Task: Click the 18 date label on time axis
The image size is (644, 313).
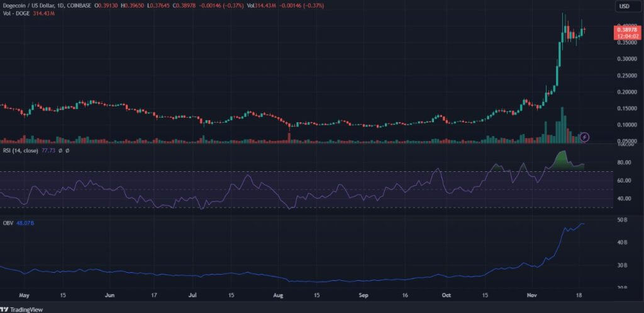Action: [x=580, y=295]
